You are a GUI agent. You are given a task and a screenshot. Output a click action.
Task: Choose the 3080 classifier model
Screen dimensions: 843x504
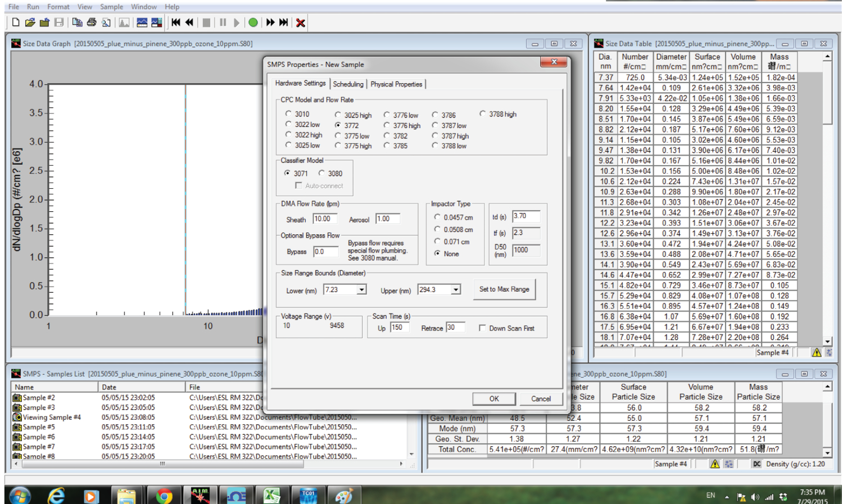(321, 174)
